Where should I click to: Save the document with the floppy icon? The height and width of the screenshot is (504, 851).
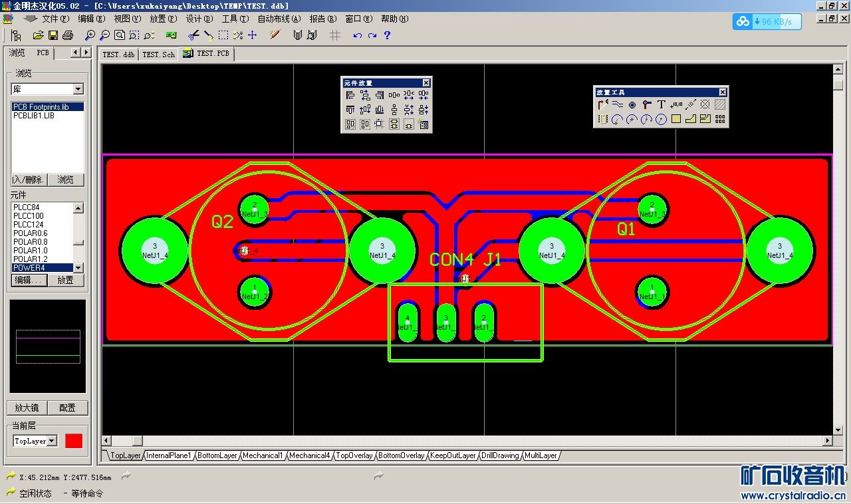coord(53,35)
